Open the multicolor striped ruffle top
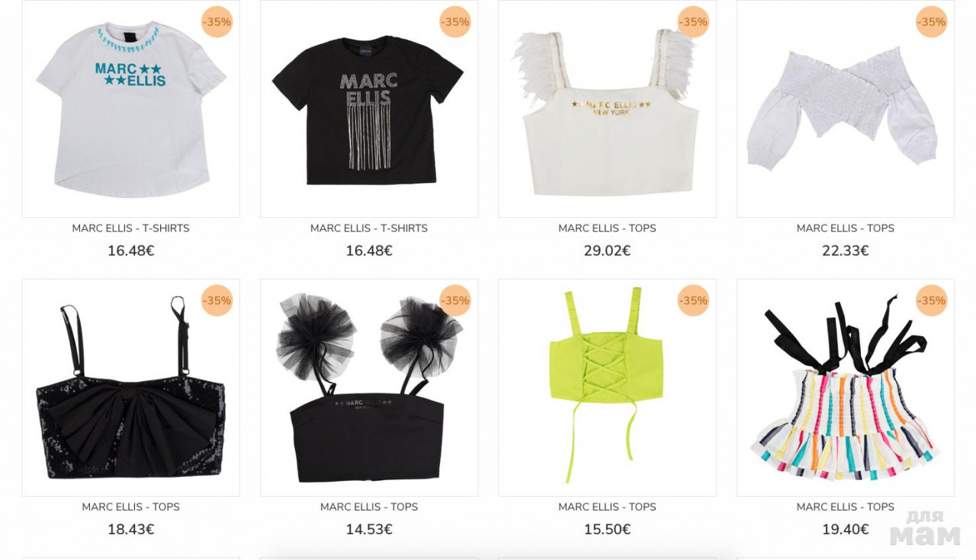 (846, 388)
